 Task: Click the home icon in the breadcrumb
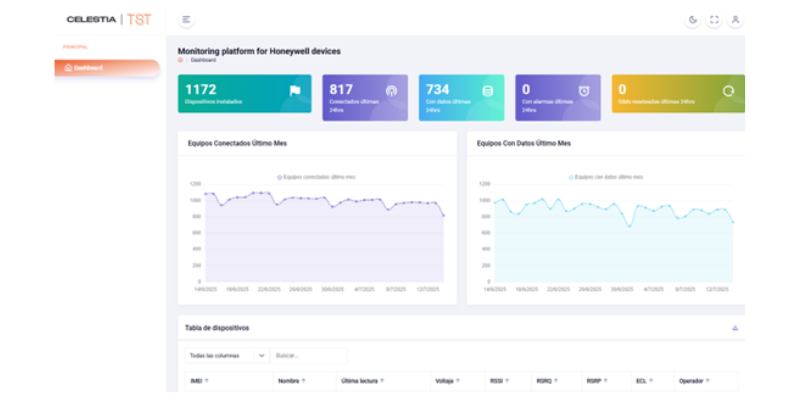tap(180, 60)
